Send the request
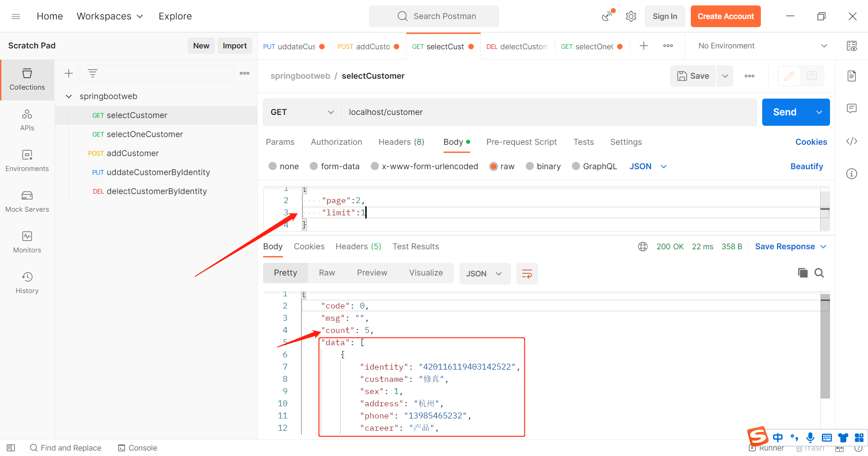 [785, 112]
